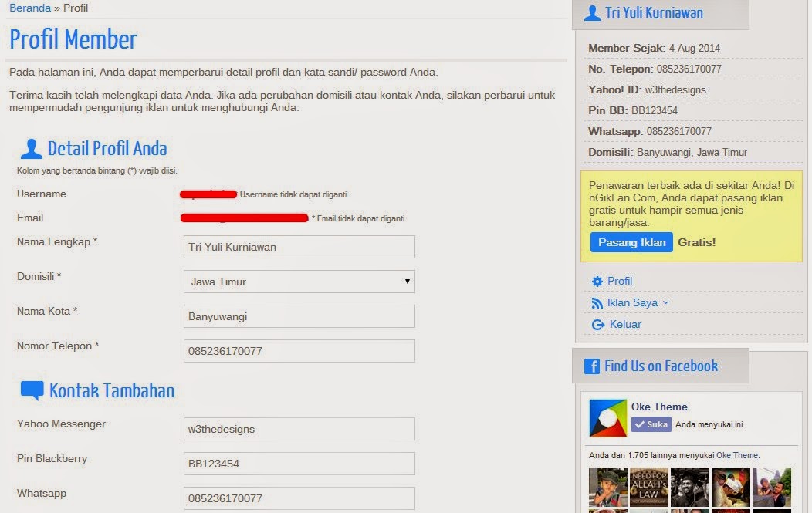Viewport: 812px width, 513px height.
Task: Click 'Domisili: Banyuwangi, Jawa Timur' sidebar text
Action: [668, 153]
